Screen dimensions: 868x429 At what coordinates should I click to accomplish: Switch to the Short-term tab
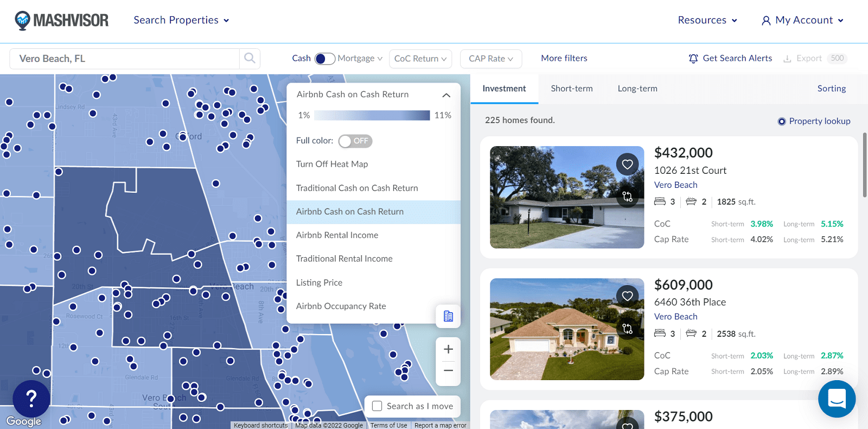pyautogui.click(x=571, y=89)
